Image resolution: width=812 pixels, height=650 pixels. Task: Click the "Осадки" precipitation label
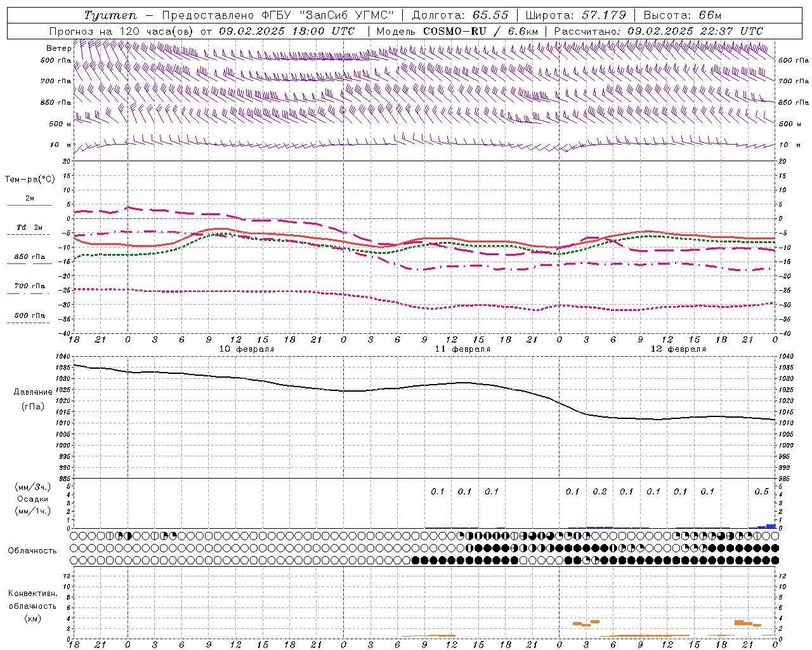click(33, 499)
